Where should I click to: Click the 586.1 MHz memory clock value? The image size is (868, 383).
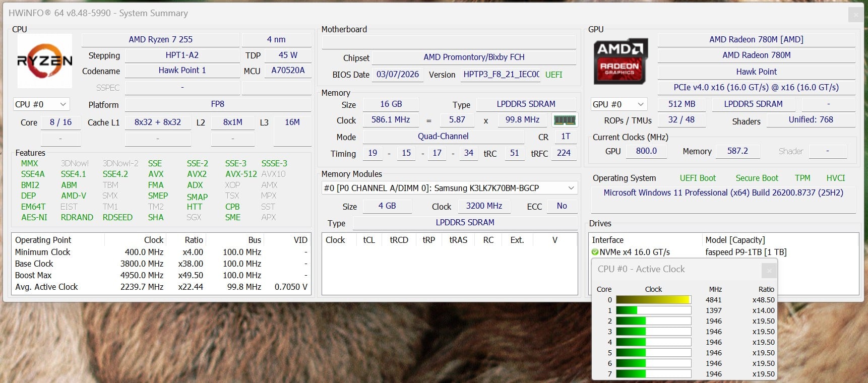click(391, 120)
